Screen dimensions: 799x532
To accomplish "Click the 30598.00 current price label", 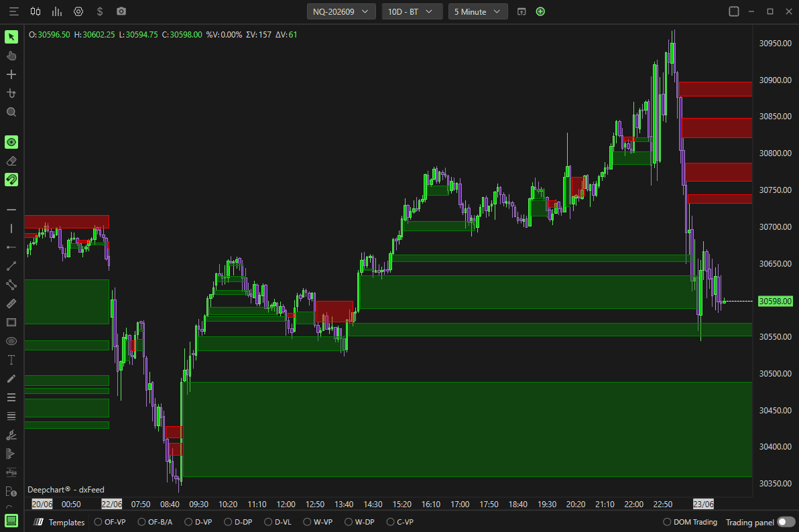I will coord(775,301).
